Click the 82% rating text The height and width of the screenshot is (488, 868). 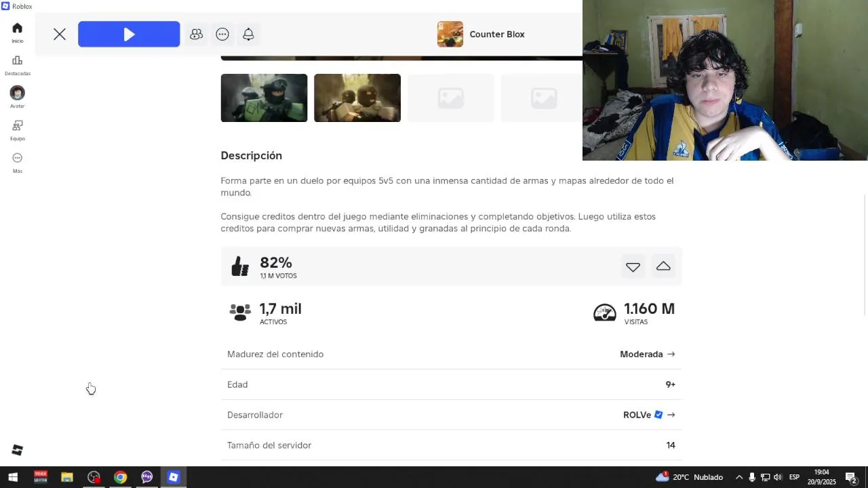pyautogui.click(x=276, y=263)
